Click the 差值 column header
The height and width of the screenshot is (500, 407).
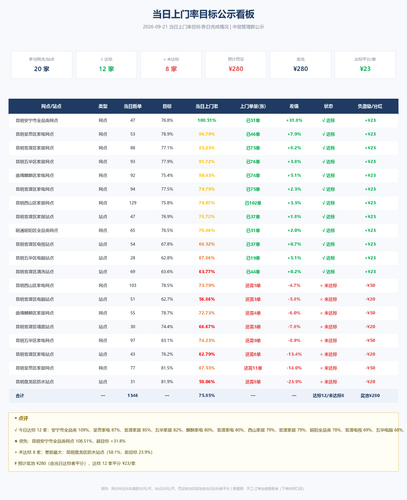point(294,106)
